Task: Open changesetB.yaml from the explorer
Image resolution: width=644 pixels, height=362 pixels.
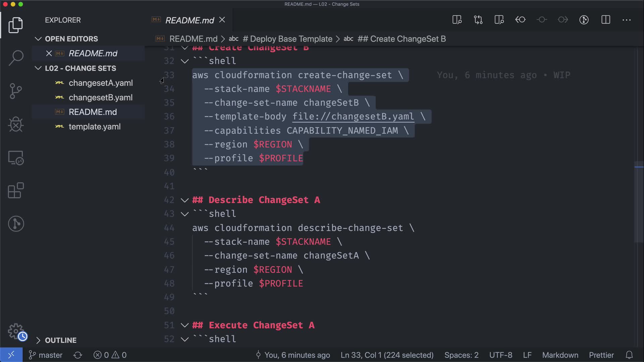Action: pyautogui.click(x=100, y=98)
